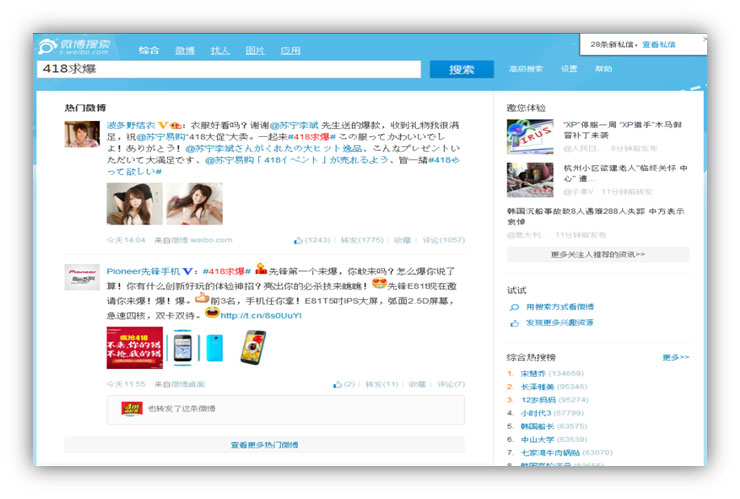This screenshot has height=499, width=740.
Task: Expand 更多关注人推荐的资讯
Action: point(597,254)
